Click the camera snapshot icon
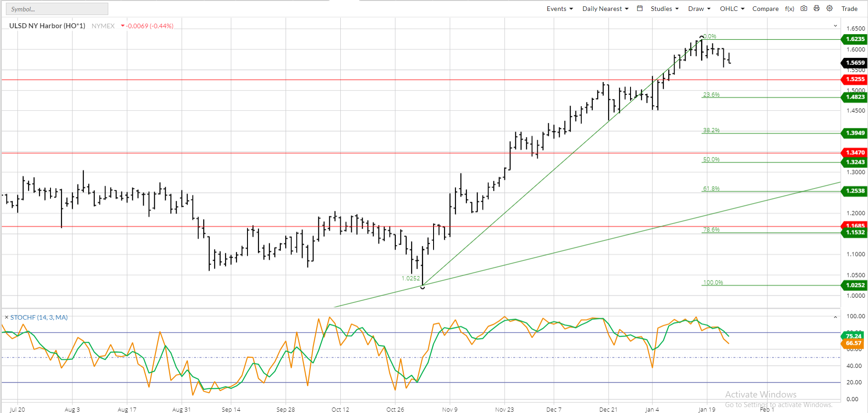Image resolution: width=868 pixels, height=413 pixels. pos(804,8)
